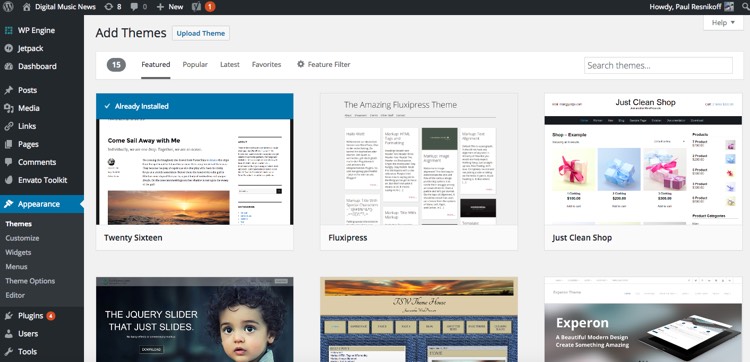The image size is (750, 362).
Task: Open the Envato Toolkit menu item
Action: coord(42,180)
